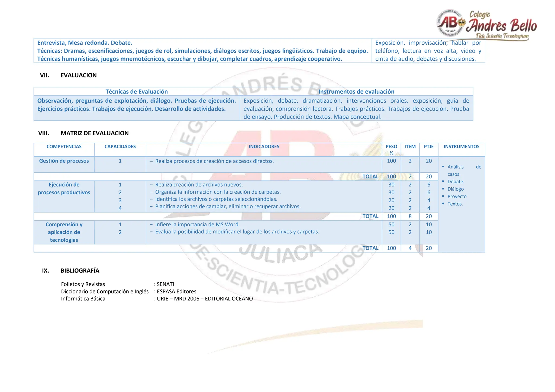The height and width of the screenshot is (392, 555).
Task: Click the INSTRUMENTOS column header
Action: pos(461,146)
